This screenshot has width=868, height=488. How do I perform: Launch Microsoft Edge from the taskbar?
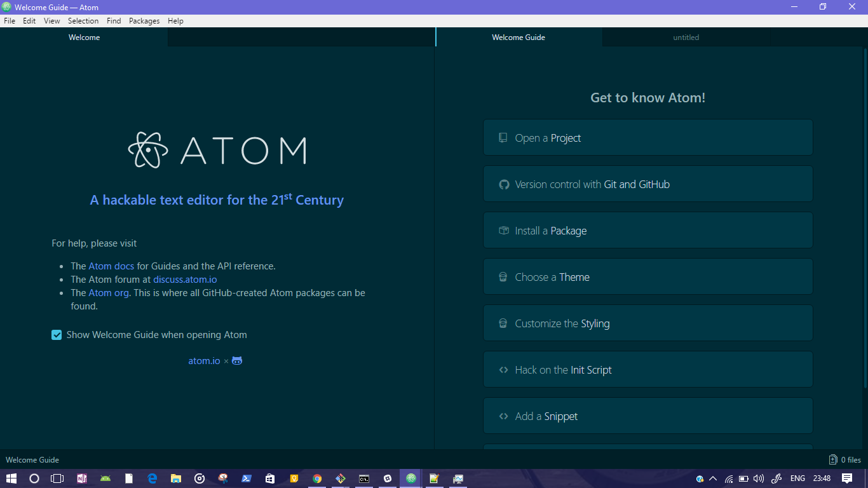[x=152, y=478]
